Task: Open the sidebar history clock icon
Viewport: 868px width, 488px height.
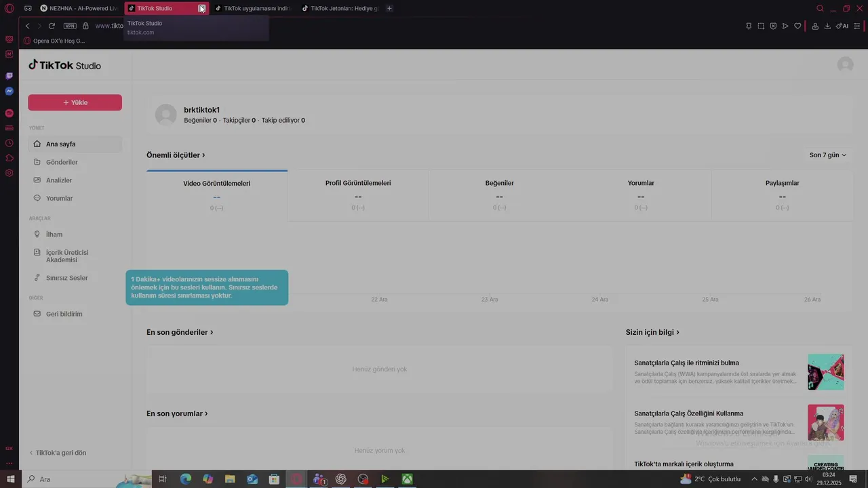Action: click(x=9, y=143)
